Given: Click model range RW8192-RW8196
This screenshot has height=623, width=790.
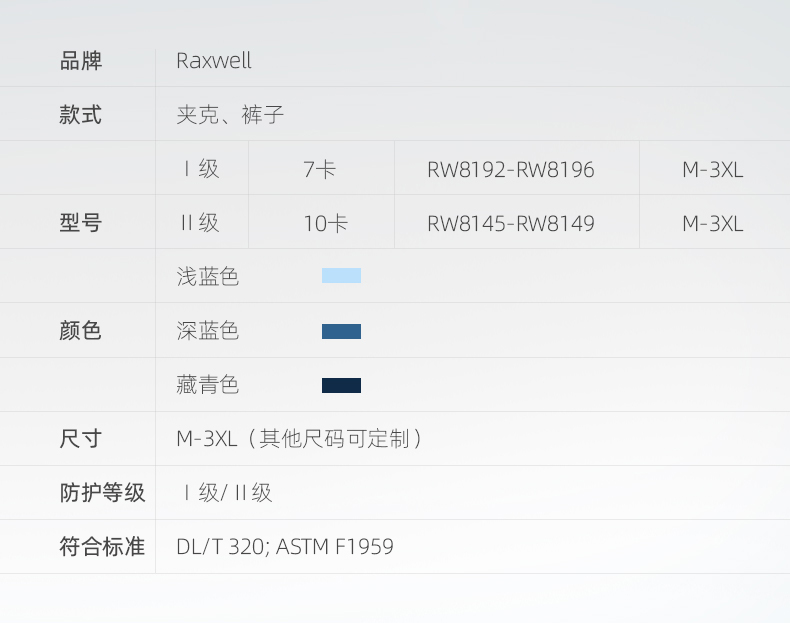Looking at the screenshot, I should (x=510, y=170).
